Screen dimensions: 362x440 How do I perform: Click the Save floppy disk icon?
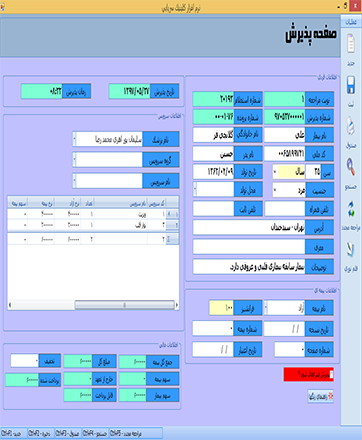point(351,85)
